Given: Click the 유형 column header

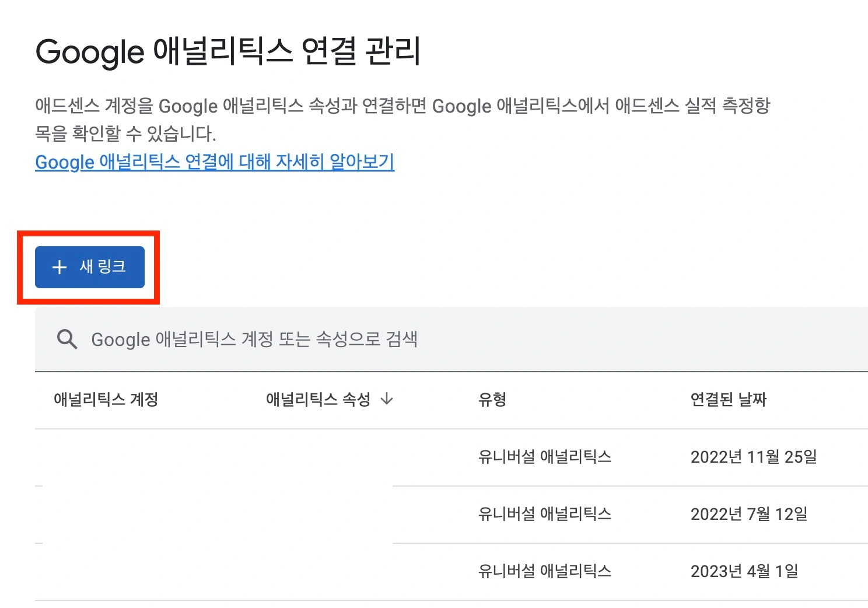Looking at the screenshot, I should pyautogui.click(x=492, y=400).
